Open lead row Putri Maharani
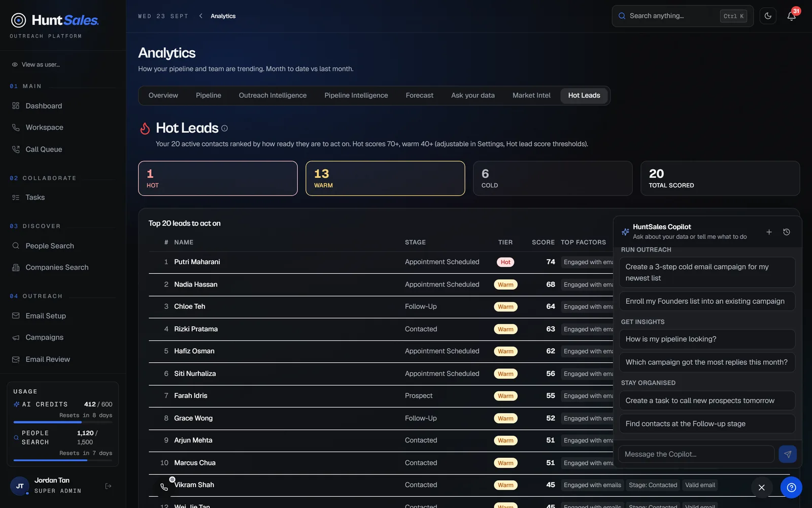 [x=381, y=262]
